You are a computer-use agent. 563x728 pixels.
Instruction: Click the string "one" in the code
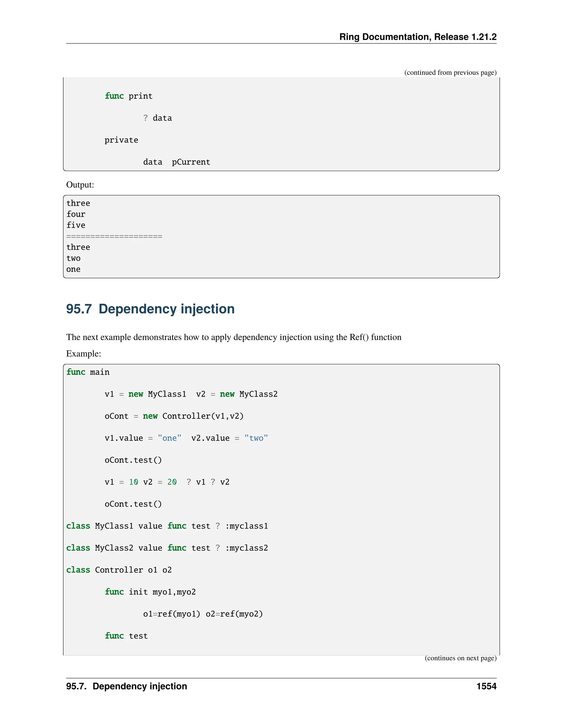[x=169, y=438]
